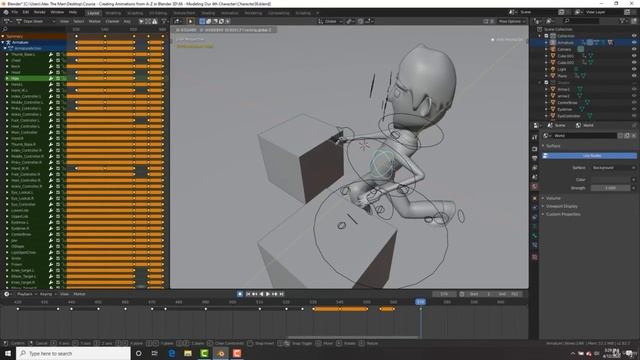
Task: Open the Windows Start menu
Action: pos(8,353)
